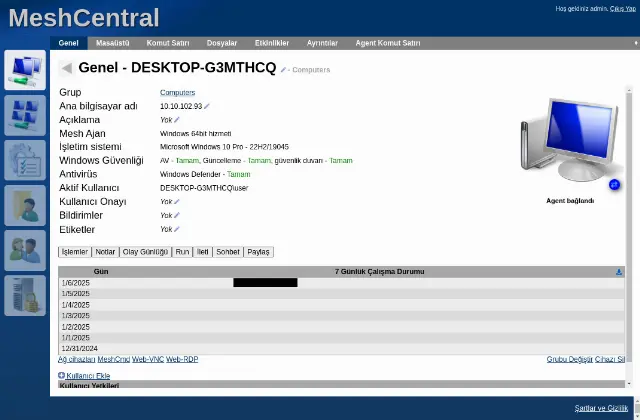Edit Bildirimler pencil icon
Screen dimensions: 640x420
pyautogui.click(x=177, y=215)
